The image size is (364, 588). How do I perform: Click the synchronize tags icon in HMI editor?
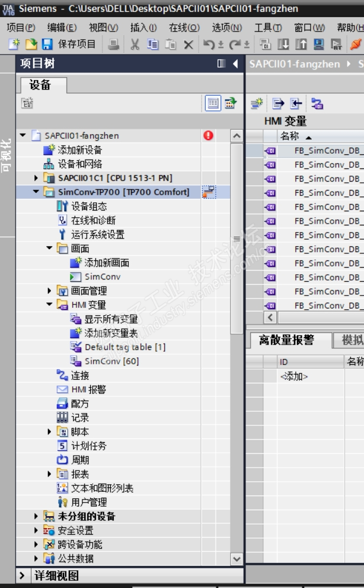click(317, 103)
